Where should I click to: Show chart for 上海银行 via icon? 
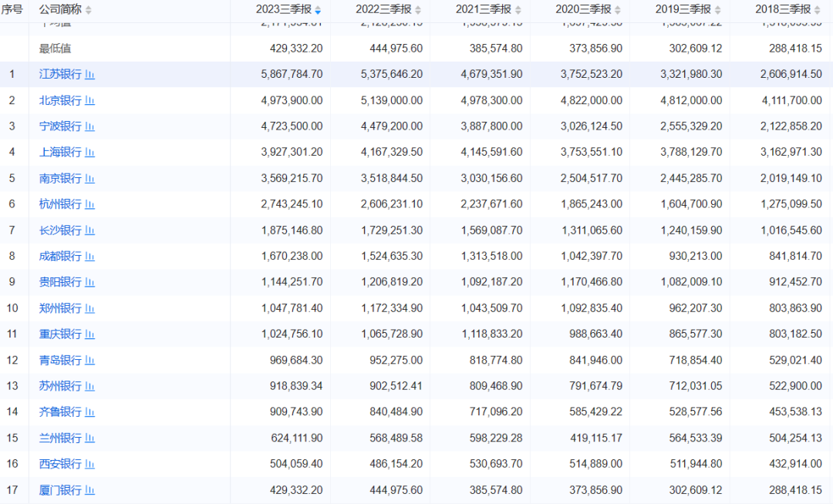point(89,153)
